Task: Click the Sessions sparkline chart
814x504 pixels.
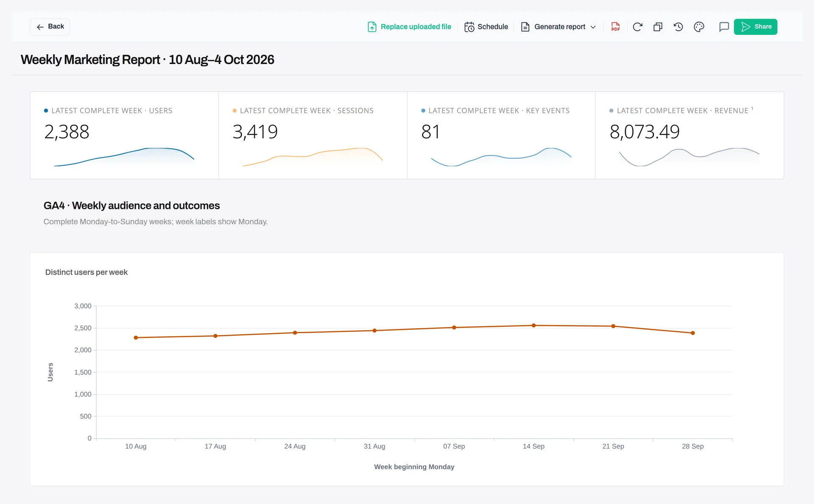Action: (312, 157)
